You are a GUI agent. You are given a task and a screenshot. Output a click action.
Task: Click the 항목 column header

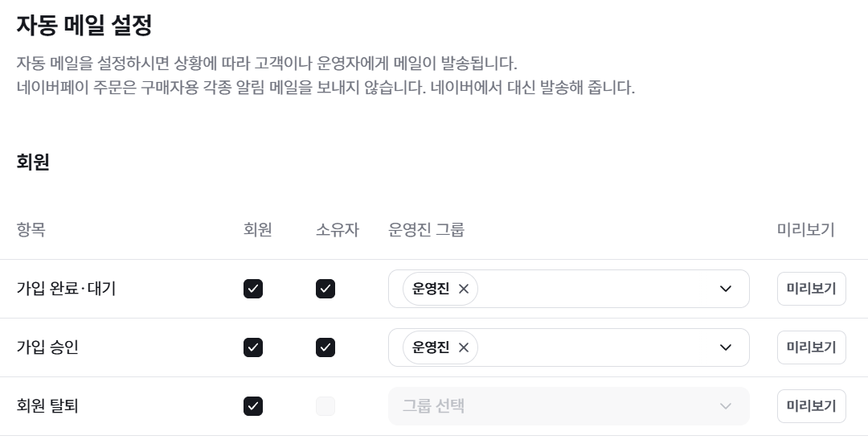click(x=31, y=230)
